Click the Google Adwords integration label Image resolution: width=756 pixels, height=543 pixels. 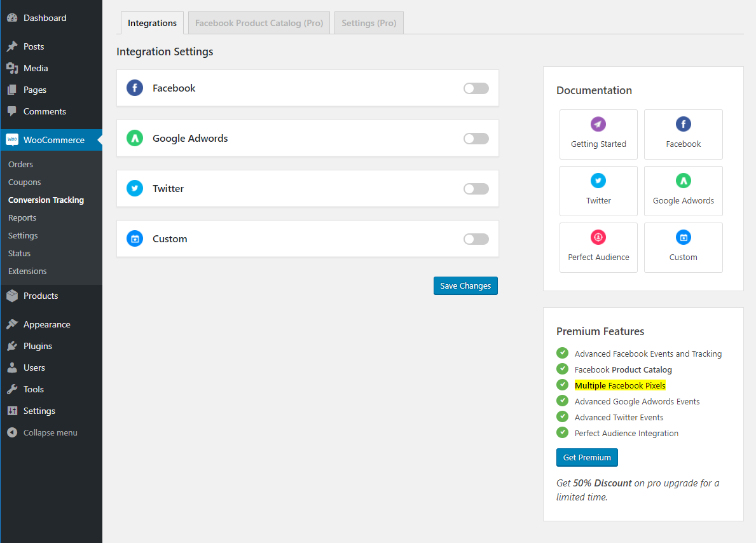[190, 139]
